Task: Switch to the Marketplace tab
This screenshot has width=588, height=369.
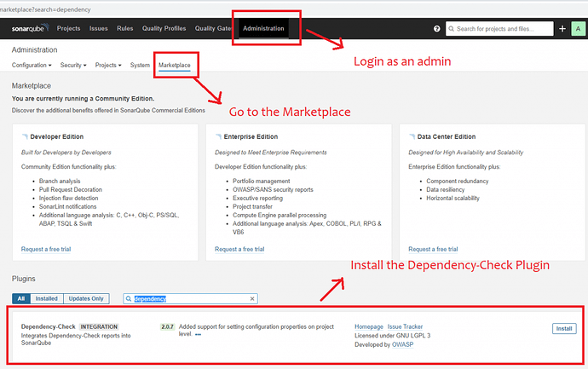Action: (x=175, y=65)
